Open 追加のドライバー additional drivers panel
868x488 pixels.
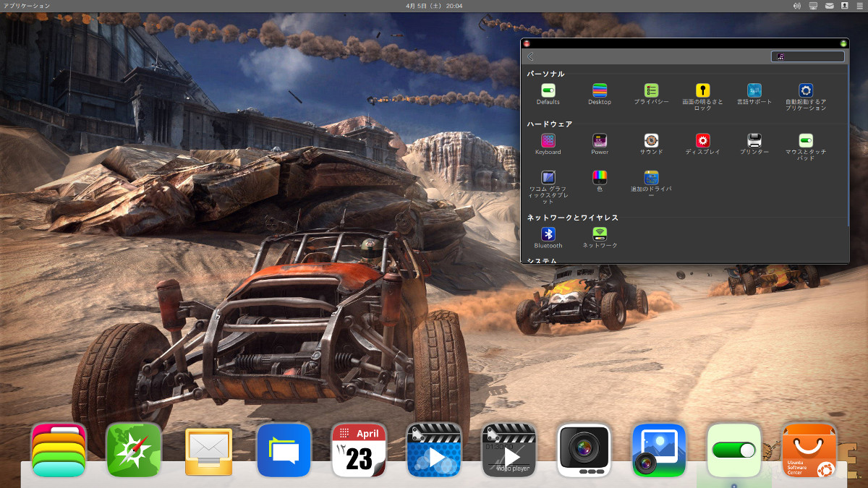651,184
